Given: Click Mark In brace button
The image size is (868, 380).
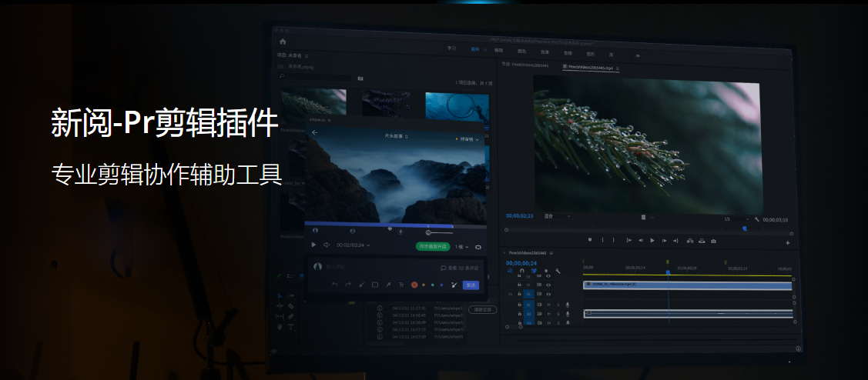Looking at the screenshot, I should [x=602, y=240].
